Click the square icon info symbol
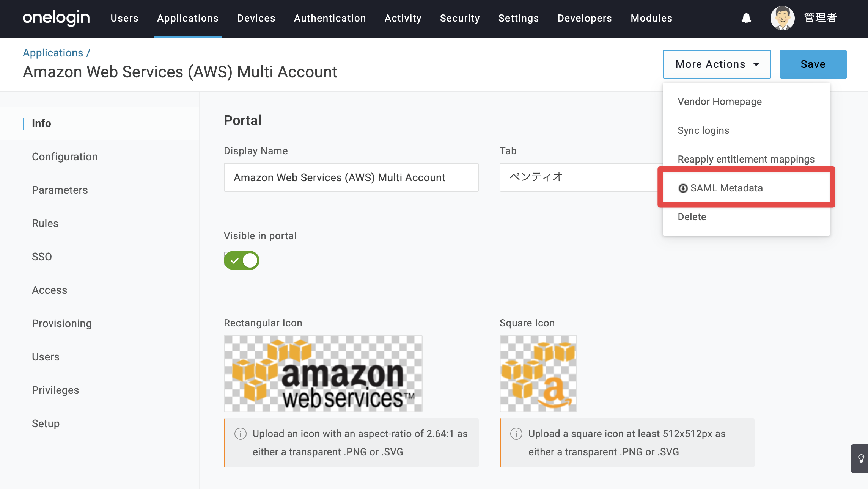868x489 pixels. pyautogui.click(x=516, y=433)
